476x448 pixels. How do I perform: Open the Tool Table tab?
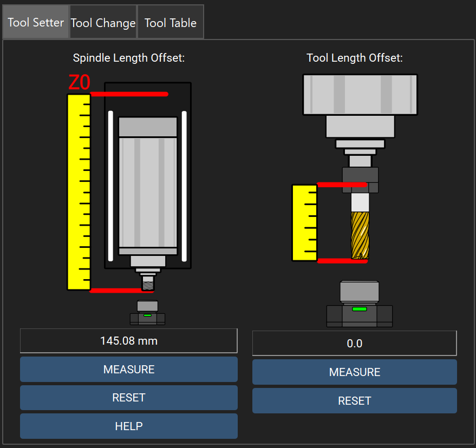[x=171, y=22]
